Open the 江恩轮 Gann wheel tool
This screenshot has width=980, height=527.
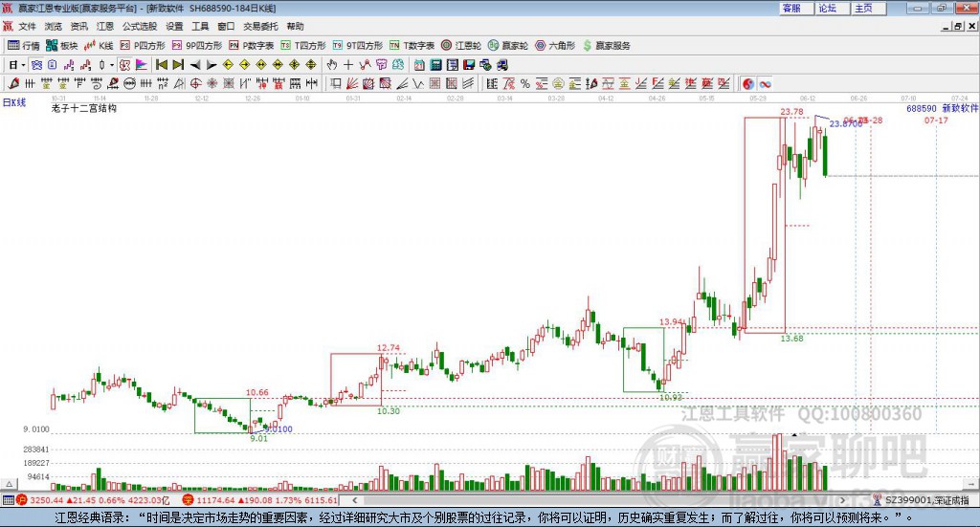(461, 46)
